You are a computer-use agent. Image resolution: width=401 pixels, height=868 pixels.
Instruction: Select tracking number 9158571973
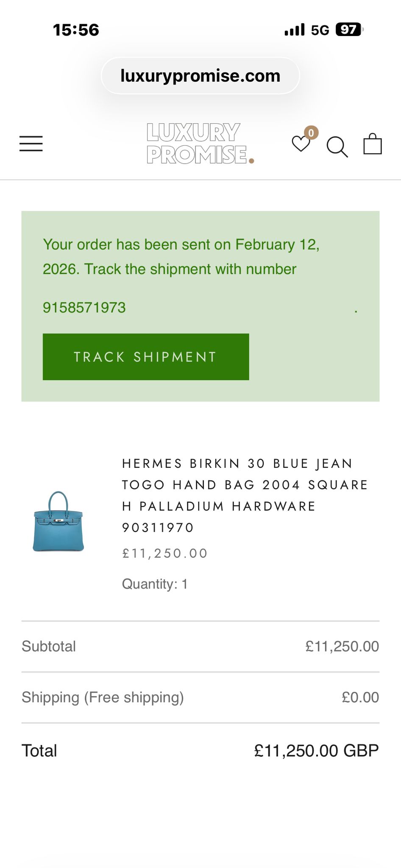coord(84,307)
